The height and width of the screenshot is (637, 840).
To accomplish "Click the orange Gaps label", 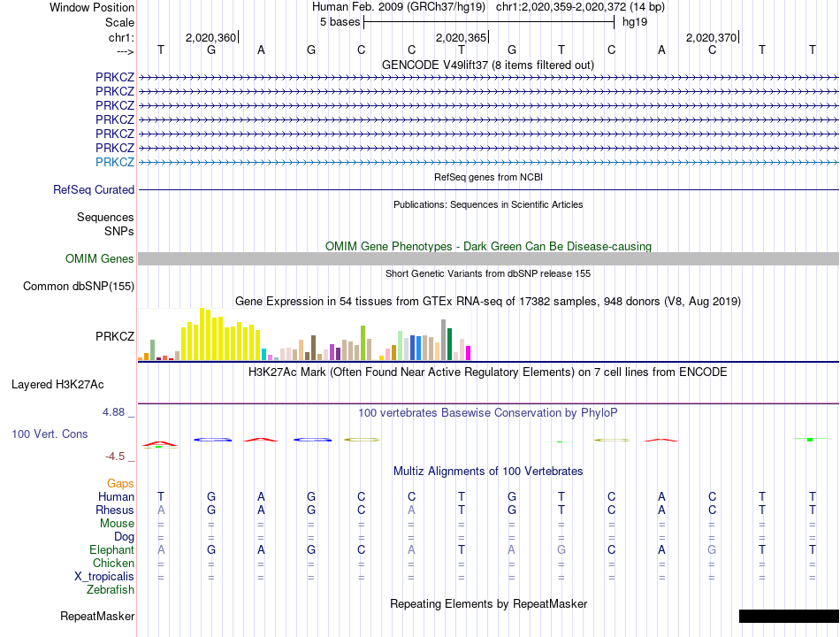I will (120, 484).
